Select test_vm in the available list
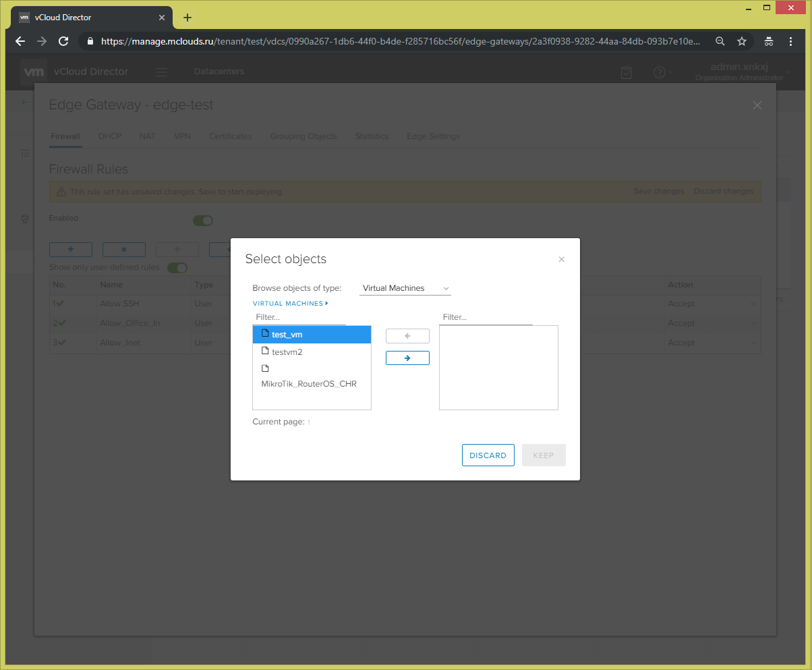Viewport: 812px width, 670px height. pyautogui.click(x=312, y=334)
